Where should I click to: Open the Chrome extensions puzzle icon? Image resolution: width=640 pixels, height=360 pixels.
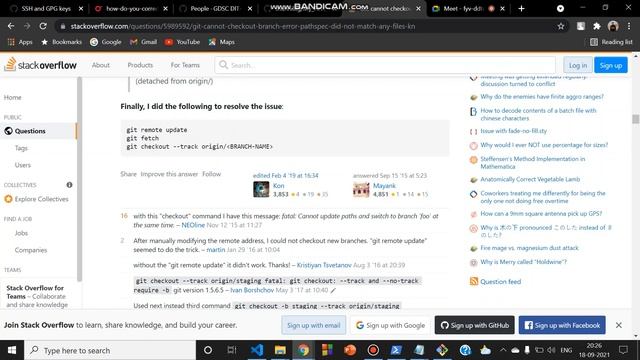[597, 26]
